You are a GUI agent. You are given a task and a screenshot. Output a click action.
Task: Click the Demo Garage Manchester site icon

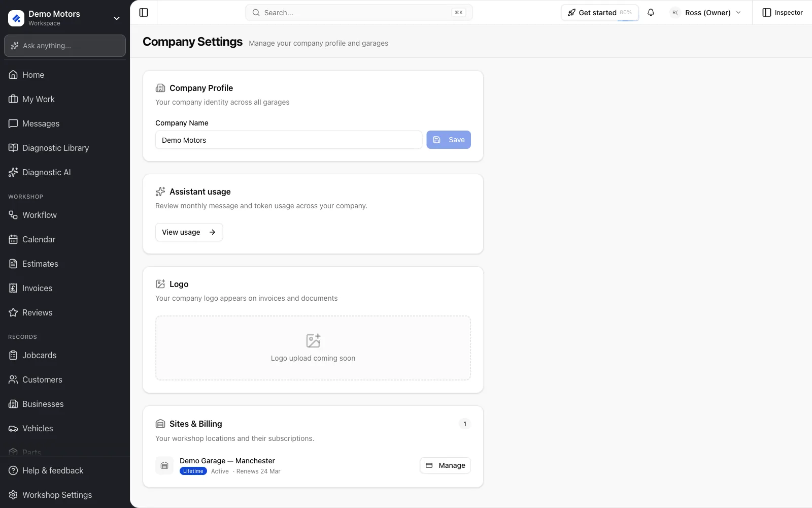[x=164, y=465]
